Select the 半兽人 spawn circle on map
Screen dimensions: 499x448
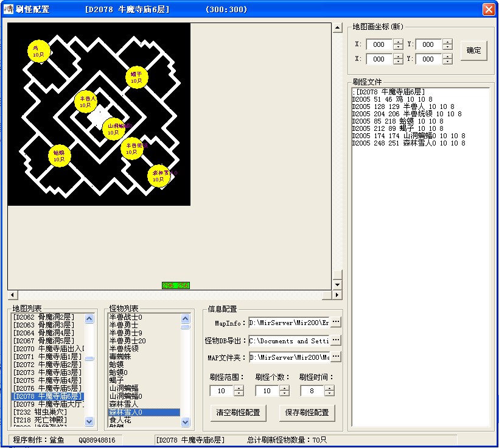(x=85, y=101)
